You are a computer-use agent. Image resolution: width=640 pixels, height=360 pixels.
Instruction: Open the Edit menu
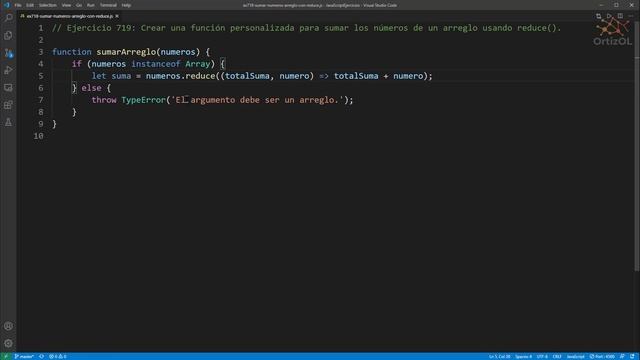pos(30,5)
